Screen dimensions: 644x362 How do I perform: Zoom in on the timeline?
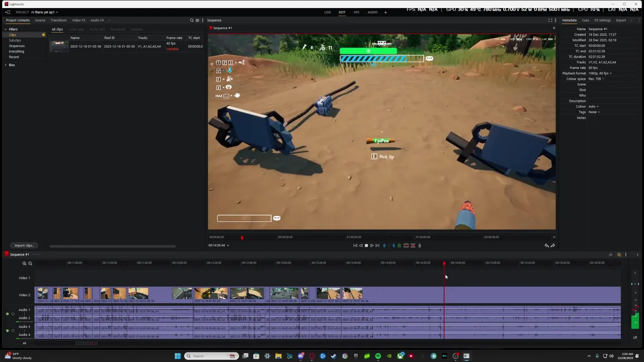pos(24,263)
